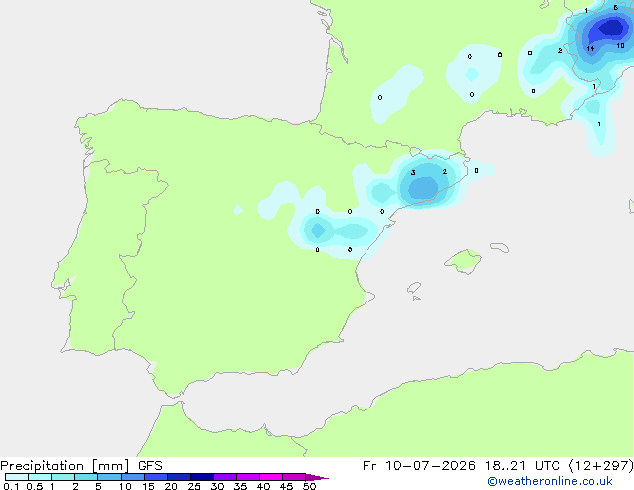Click the 30–35 mm purple swatch
This screenshot has height=490, width=634.
coord(225,477)
